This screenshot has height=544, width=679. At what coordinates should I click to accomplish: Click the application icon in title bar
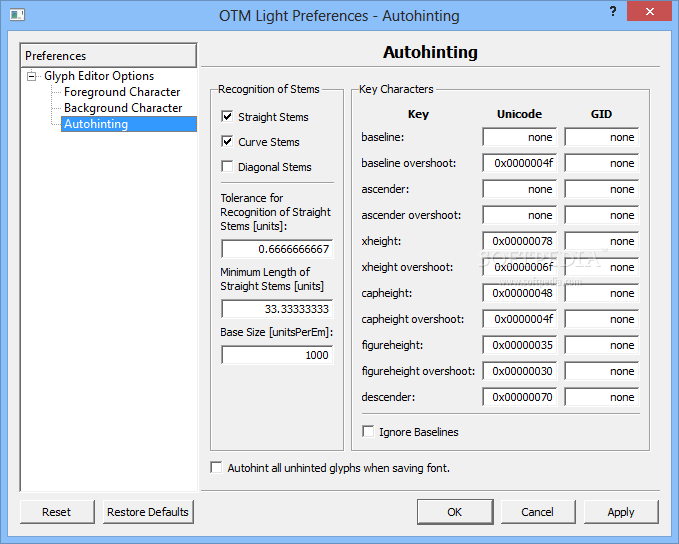pyautogui.click(x=17, y=15)
